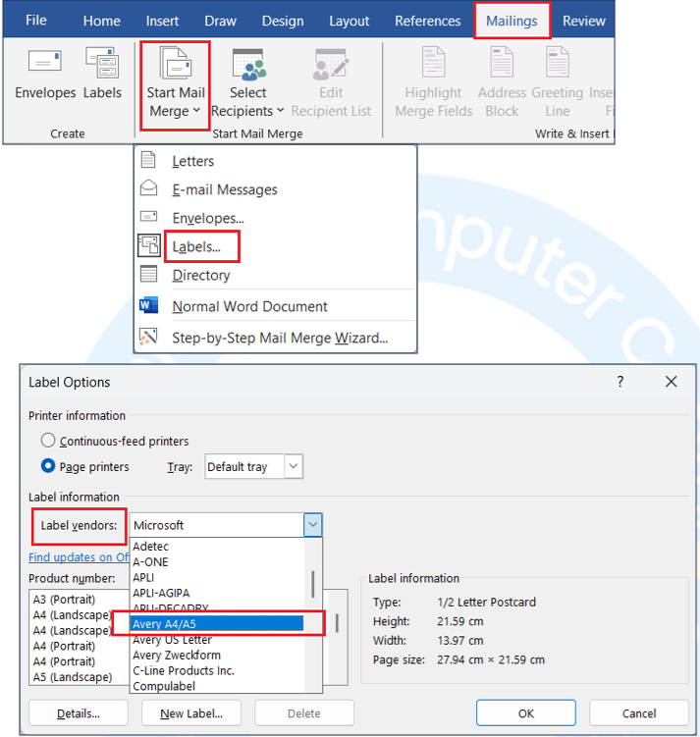Cancel the Label Options dialog
This screenshot has width=700, height=737.
click(x=639, y=713)
